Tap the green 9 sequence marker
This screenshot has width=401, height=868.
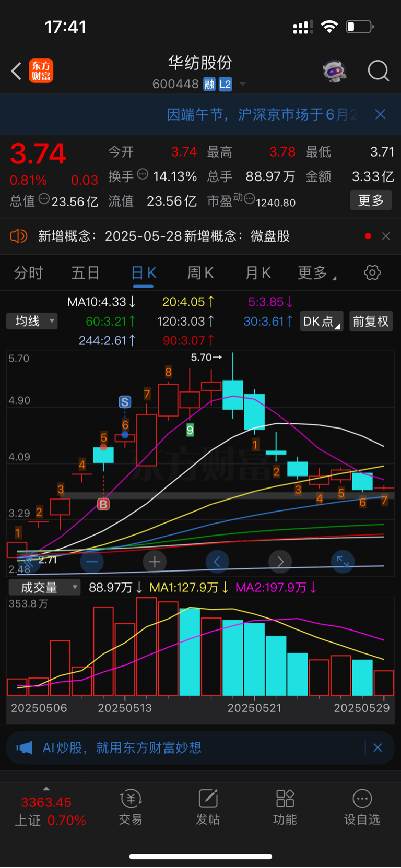[x=190, y=430]
